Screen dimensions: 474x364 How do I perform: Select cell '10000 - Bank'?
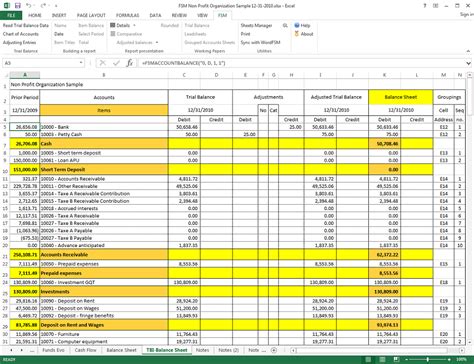point(104,127)
